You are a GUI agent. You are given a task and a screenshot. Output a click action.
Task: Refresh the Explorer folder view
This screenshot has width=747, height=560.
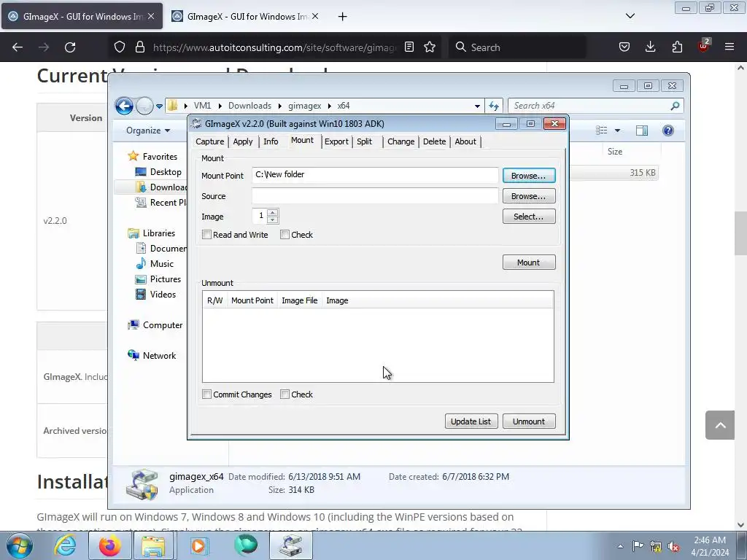click(494, 106)
